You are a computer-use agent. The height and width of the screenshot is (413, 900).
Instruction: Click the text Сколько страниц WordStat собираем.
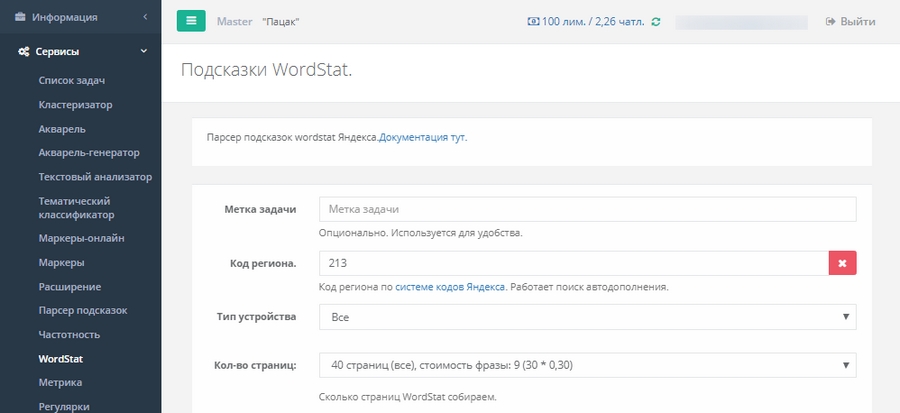click(408, 397)
